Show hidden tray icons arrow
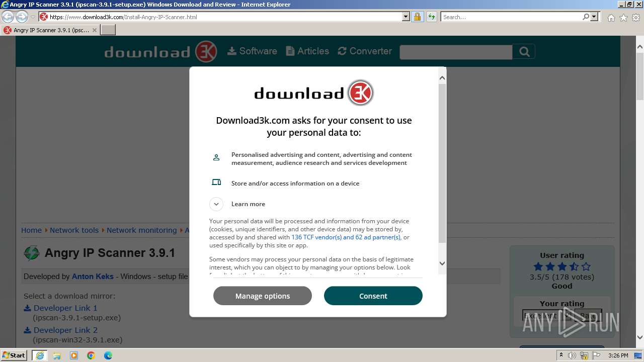The height and width of the screenshot is (362, 644). pos(561,355)
